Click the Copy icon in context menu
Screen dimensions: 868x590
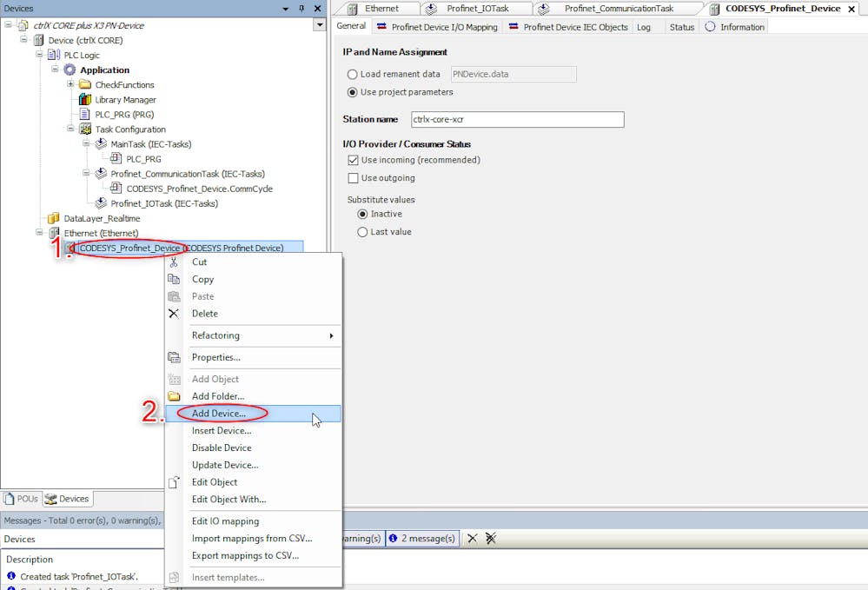174,280
